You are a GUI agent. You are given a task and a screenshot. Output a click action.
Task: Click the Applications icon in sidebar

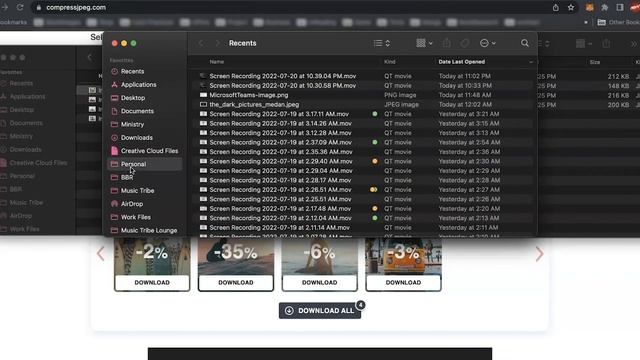(x=114, y=84)
